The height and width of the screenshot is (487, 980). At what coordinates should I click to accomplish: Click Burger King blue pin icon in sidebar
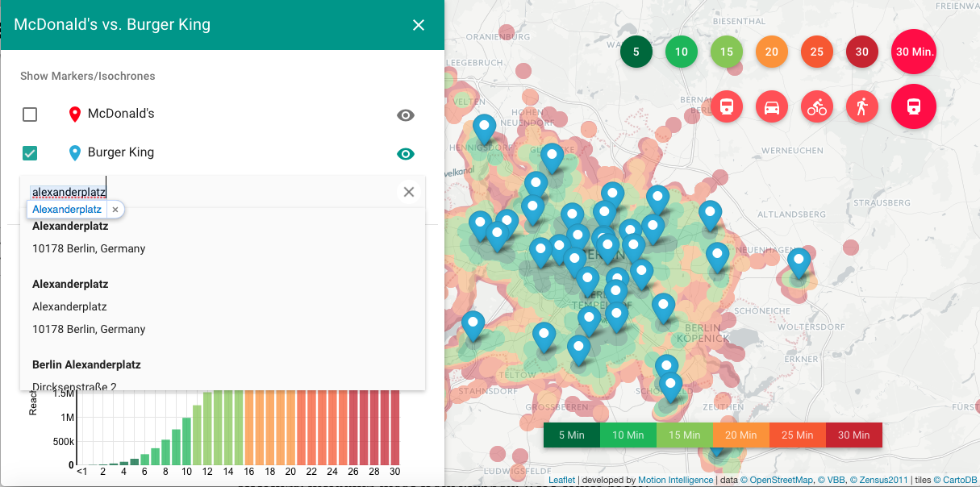(74, 152)
